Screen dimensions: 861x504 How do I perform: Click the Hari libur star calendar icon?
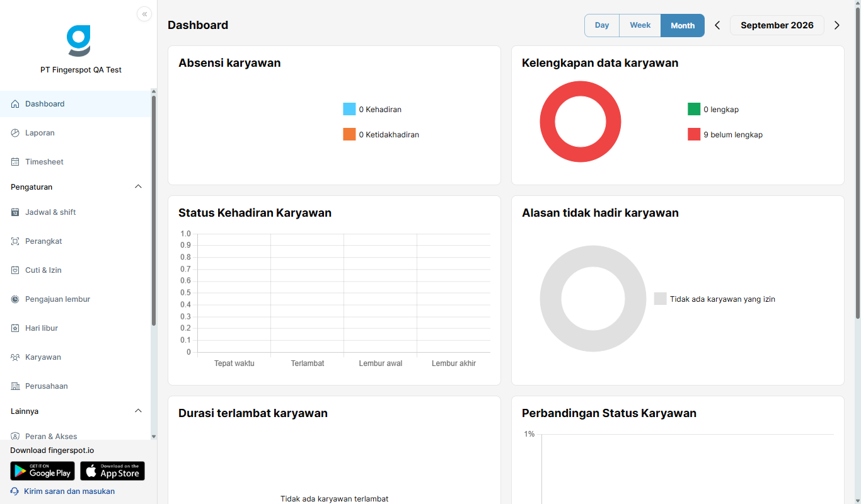pos(15,328)
